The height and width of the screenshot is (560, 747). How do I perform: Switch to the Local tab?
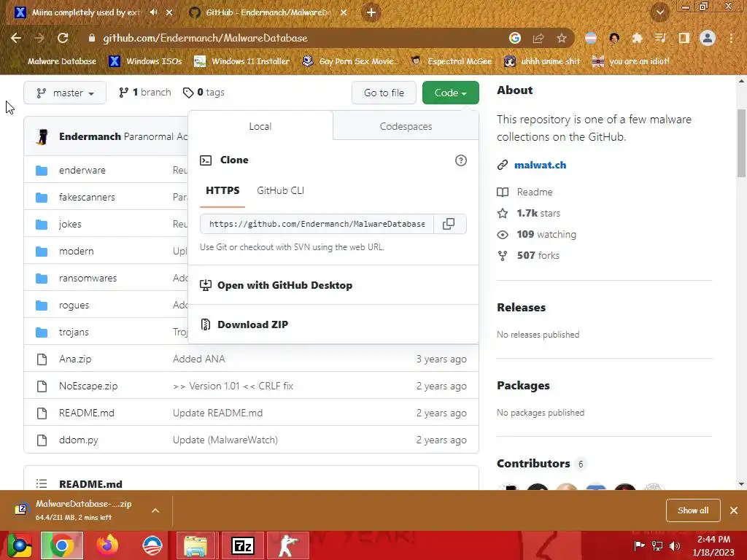[x=260, y=126]
